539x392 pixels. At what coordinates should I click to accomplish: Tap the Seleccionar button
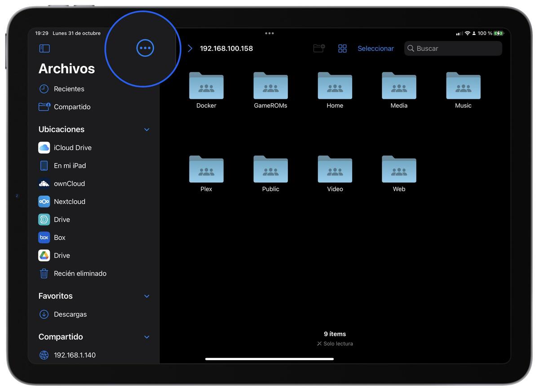376,48
